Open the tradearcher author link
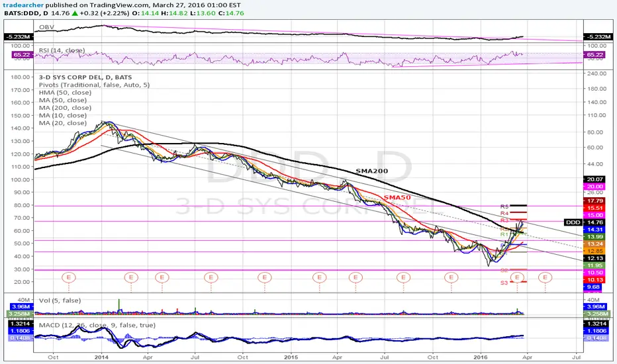The image size is (617, 364). (23, 5)
